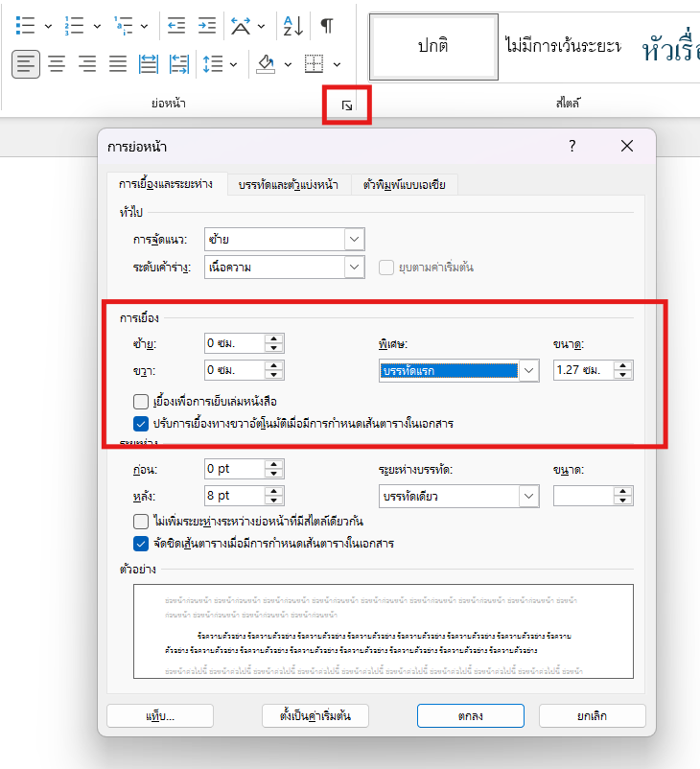Screen dimensions: 700x769
Task: Show paragraph marks with the pilcrow icon
Action: [327, 26]
